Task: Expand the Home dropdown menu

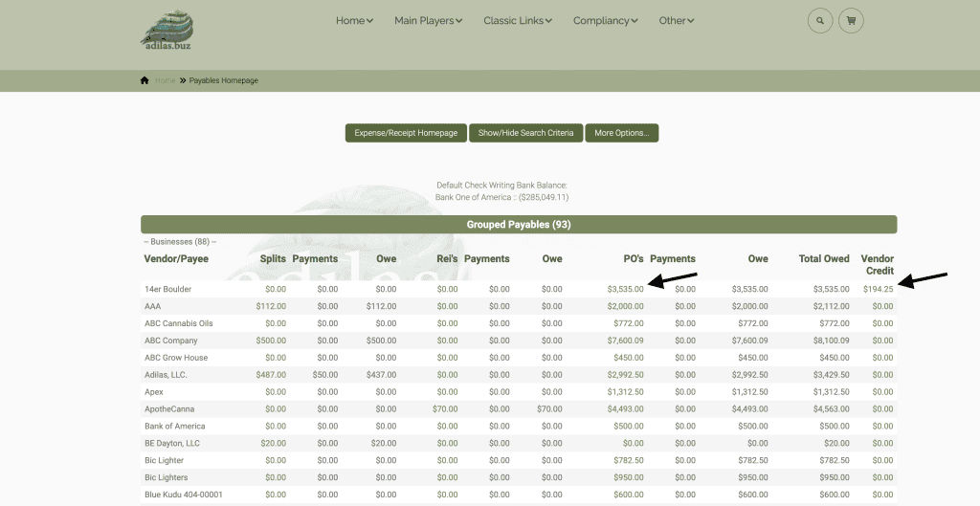Action: [354, 20]
